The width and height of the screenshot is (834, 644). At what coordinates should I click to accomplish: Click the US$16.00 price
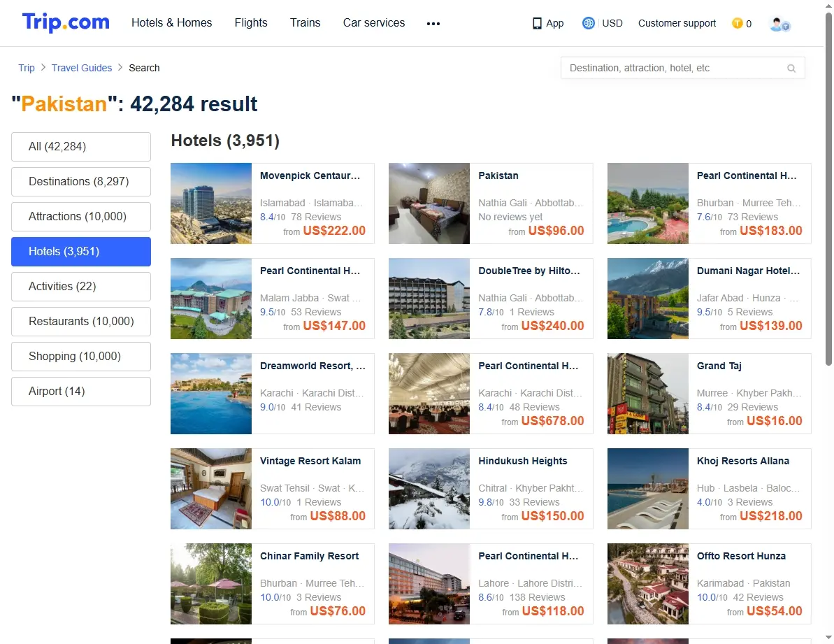[775, 421]
